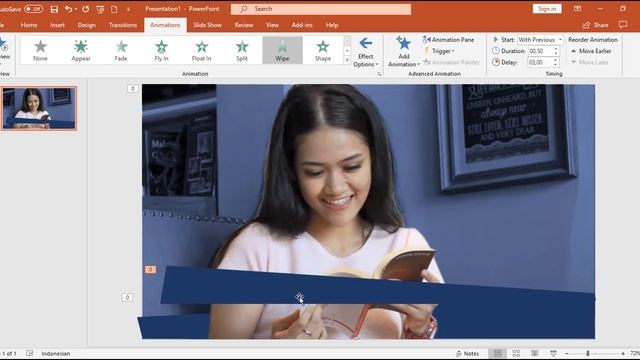Viewport: 640px width, 360px height.
Task: Open Customize Quick Access Toolbar dropdown
Action: click(128, 9)
